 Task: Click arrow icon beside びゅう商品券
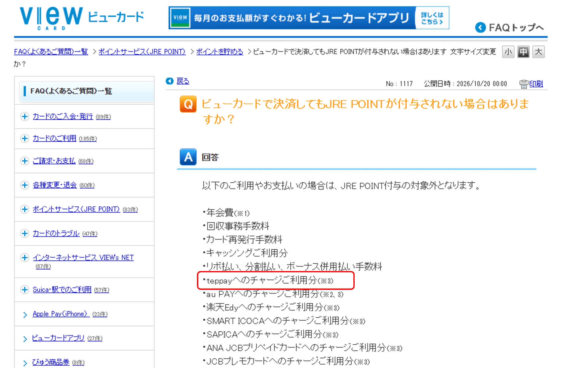click(25, 363)
